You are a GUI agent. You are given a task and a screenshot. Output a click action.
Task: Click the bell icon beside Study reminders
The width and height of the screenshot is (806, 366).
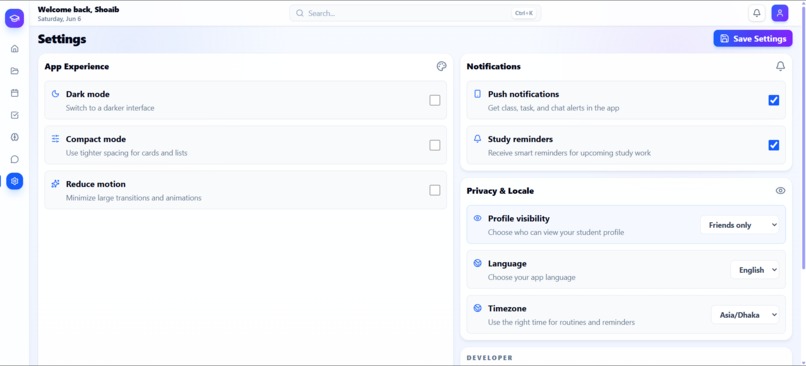(x=478, y=139)
